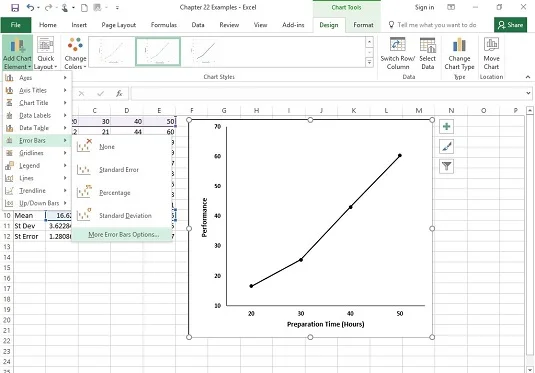Open More Error Bars Options

click(122, 234)
